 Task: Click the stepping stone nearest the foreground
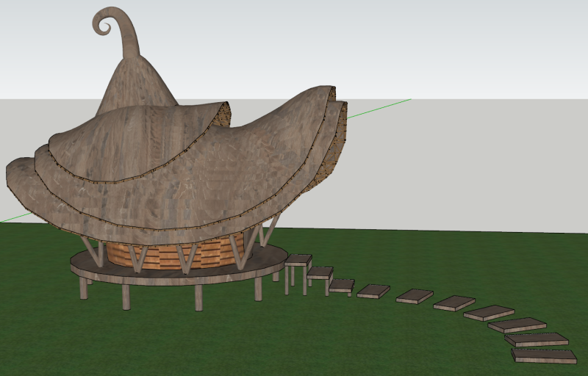click(x=544, y=355)
